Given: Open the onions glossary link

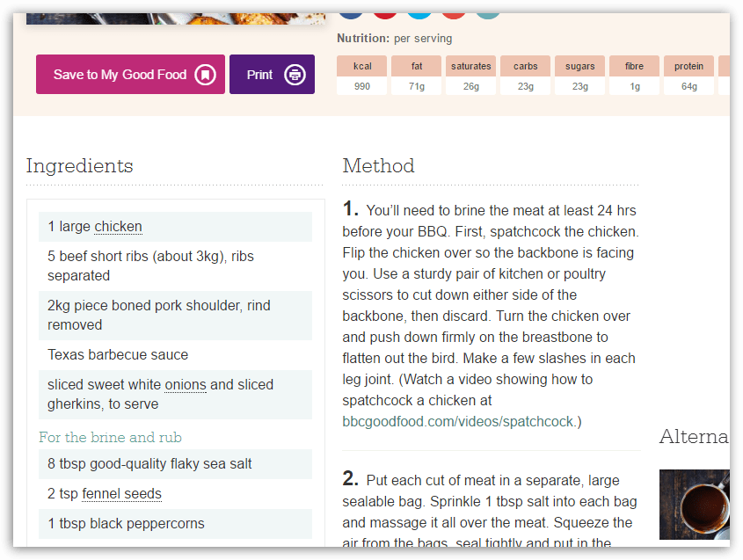Looking at the screenshot, I should (186, 385).
